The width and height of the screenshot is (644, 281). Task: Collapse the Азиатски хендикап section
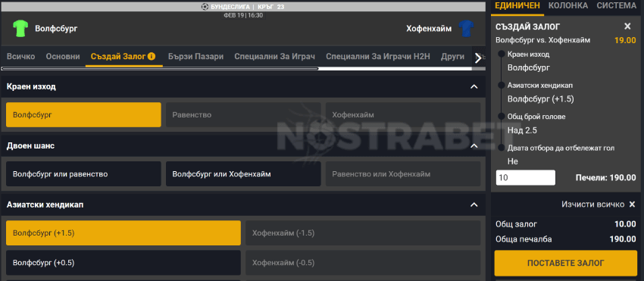[474, 205]
